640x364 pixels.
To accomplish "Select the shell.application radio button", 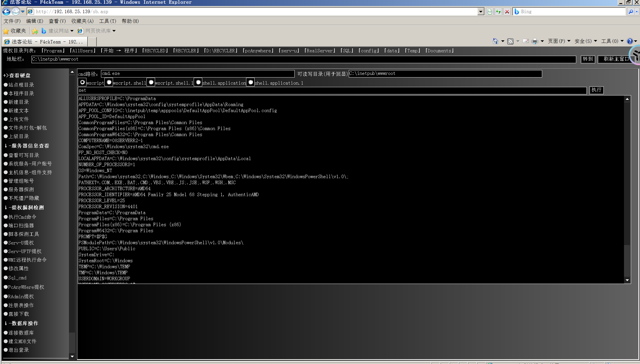I will [x=198, y=82].
